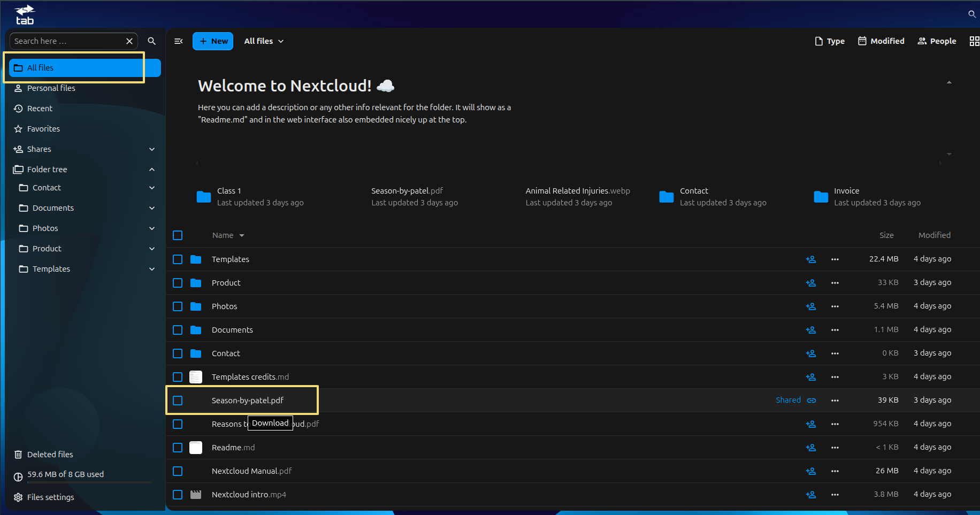The width and height of the screenshot is (980, 515).
Task: Open actions menu for Photos folder
Action: pos(835,306)
